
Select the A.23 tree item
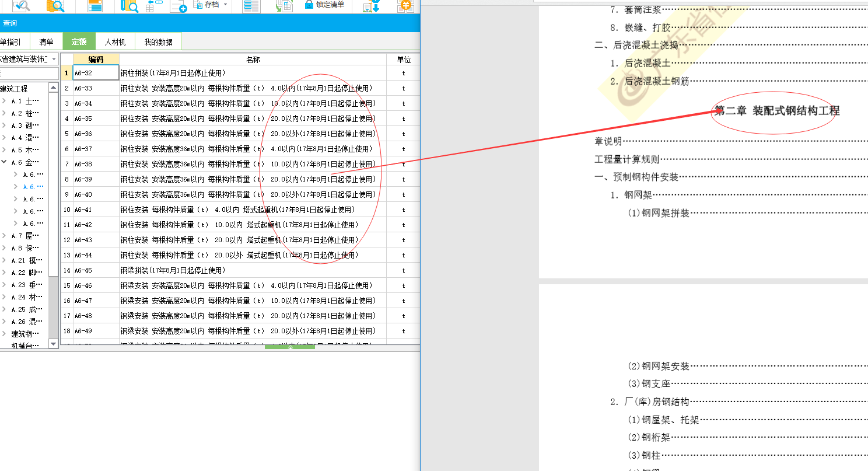click(27, 285)
